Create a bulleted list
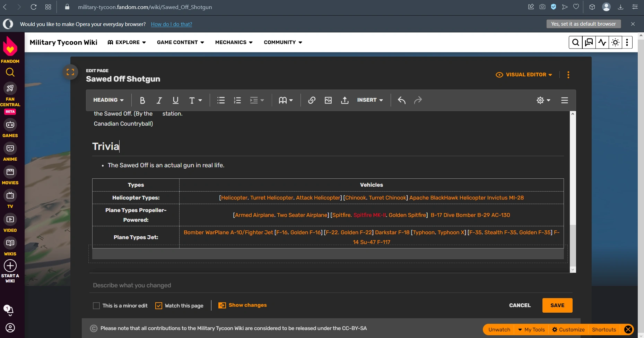644x338 pixels. click(221, 100)
